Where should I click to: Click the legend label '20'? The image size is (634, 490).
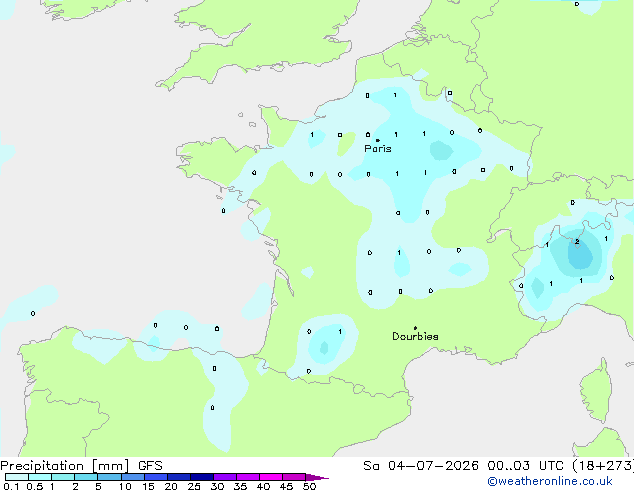[x=171, y=486]
